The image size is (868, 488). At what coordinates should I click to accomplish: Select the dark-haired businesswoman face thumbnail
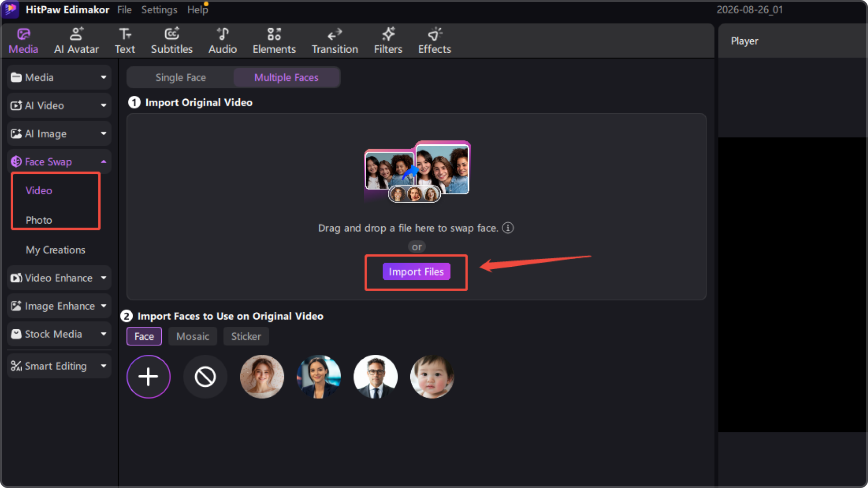(319, 377)
